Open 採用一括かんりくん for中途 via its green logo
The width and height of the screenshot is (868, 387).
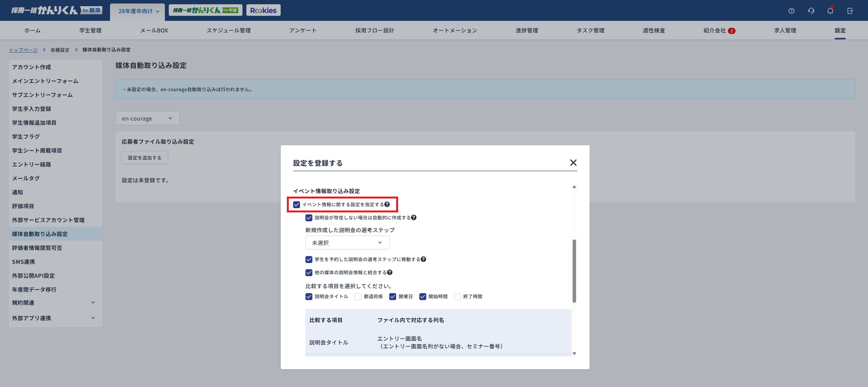pyautogui.click(x=205, y=10)
